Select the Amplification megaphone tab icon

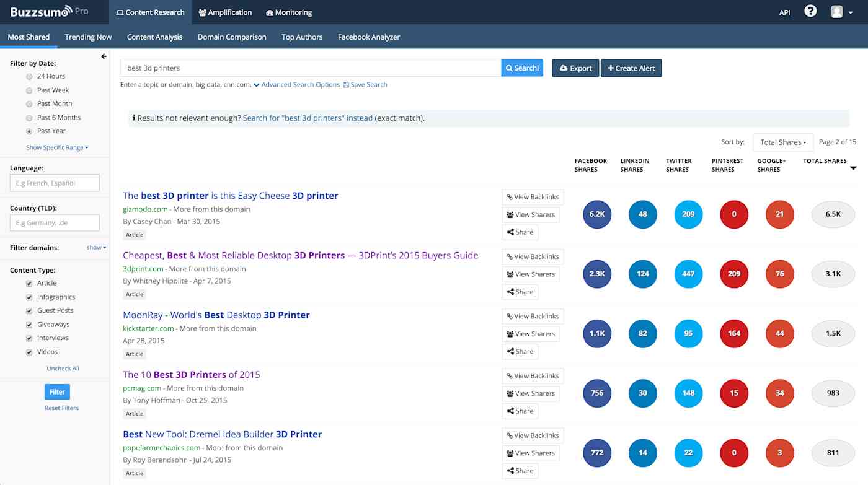pyautogui.click(x=203, y=12)
